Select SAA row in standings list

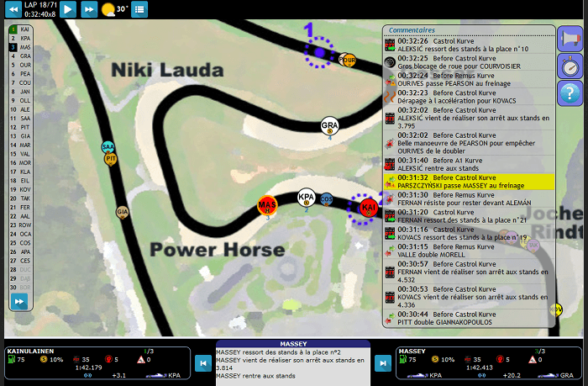(x=21, y=119)
